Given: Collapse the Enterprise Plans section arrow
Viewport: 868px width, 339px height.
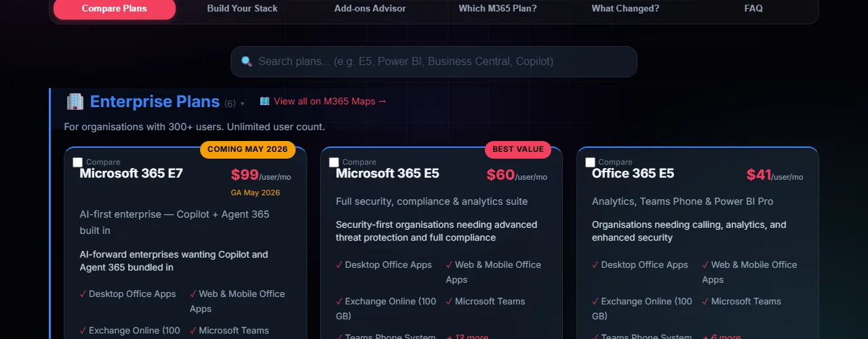Looking at the screenshot, I should 242,104.
